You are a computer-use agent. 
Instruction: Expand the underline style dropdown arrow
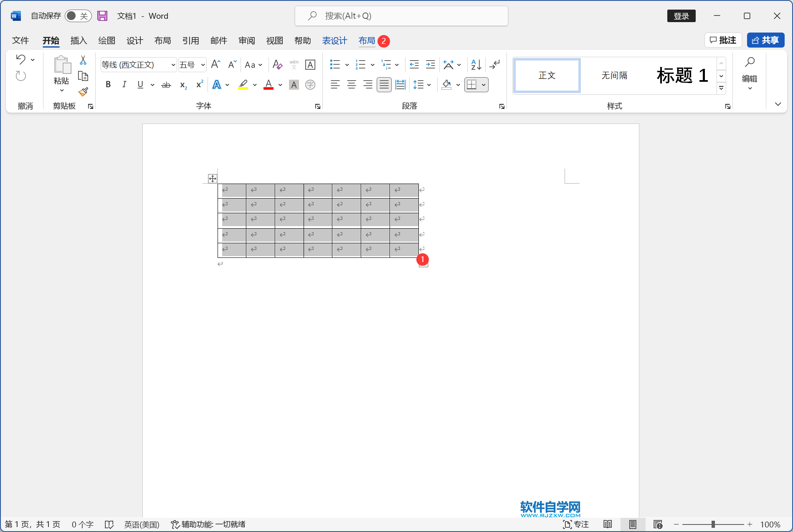point(152,85)
